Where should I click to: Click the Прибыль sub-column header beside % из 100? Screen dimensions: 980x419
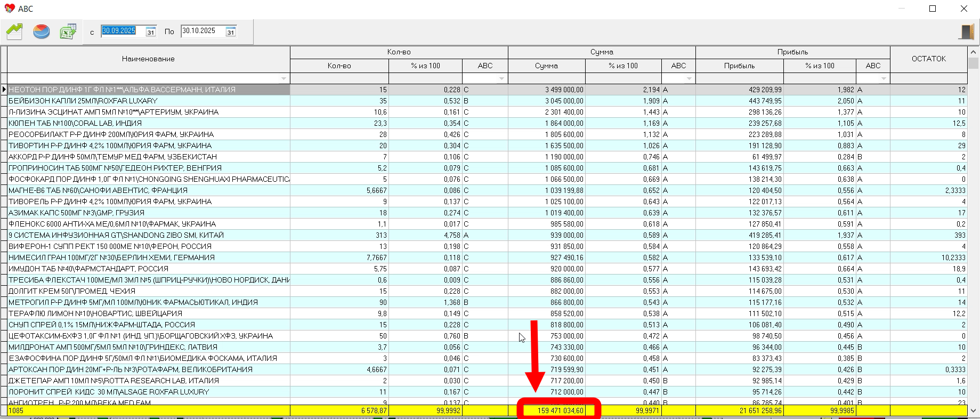740,66
